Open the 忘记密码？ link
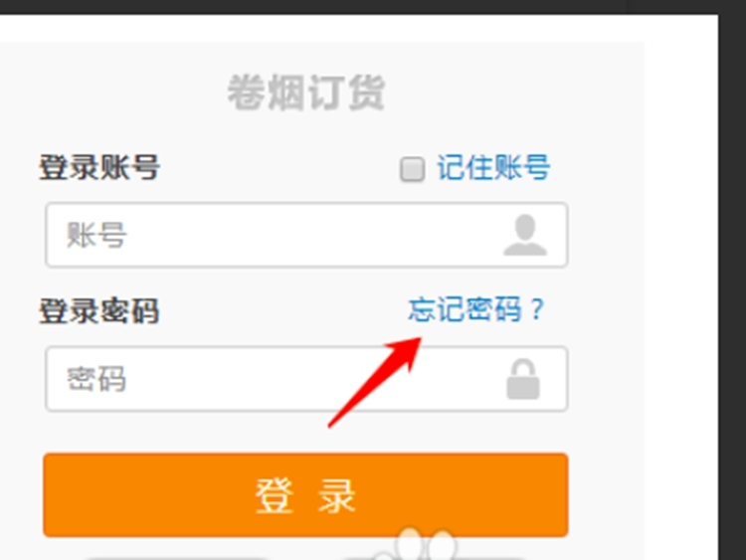 (475, 309)
